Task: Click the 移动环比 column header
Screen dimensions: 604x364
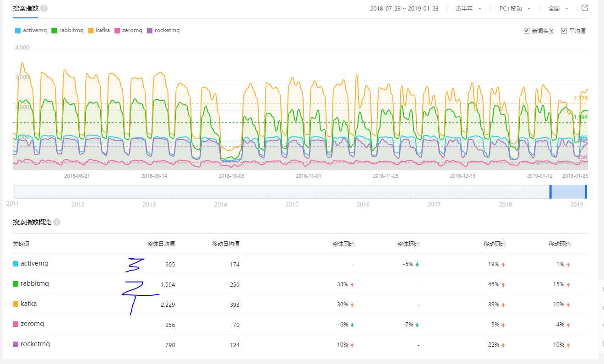Action: click(560, 244)
